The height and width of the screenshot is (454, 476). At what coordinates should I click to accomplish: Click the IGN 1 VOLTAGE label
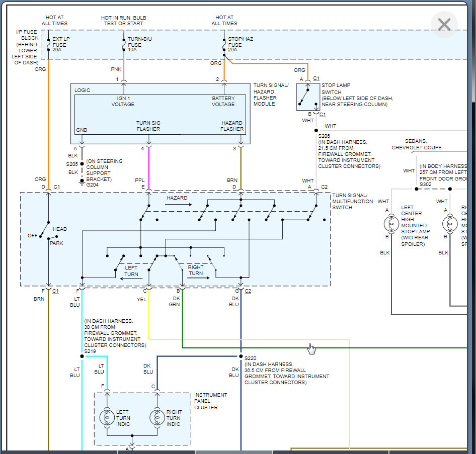[x=123, y=101]
